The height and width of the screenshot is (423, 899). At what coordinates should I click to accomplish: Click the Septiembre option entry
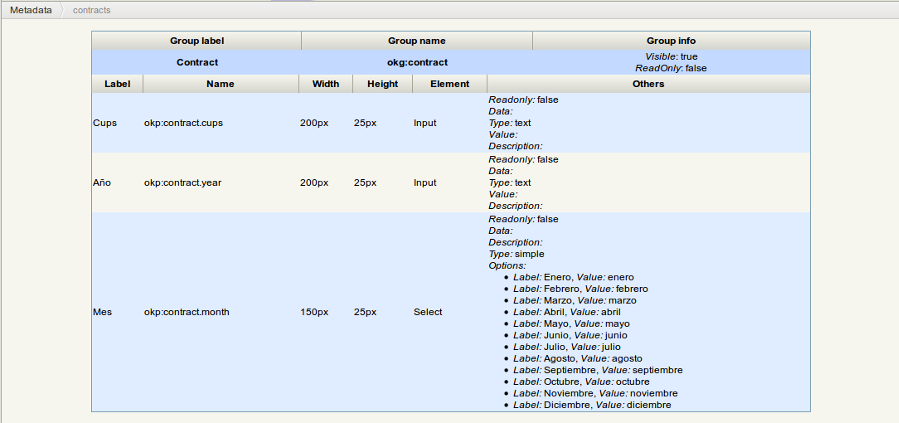click(597, 370)
